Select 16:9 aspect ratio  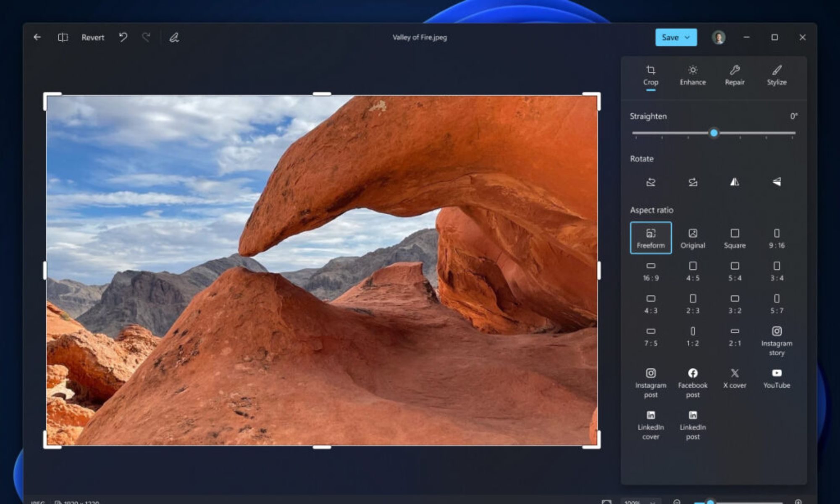click(x=651, y=271)
